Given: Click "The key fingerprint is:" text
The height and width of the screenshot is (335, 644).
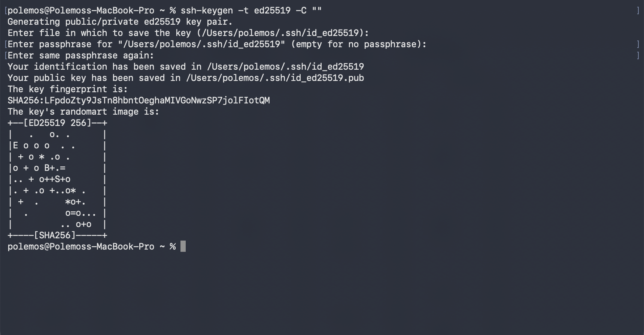Looking at the screenshot, I should click(x=67, y=89).
